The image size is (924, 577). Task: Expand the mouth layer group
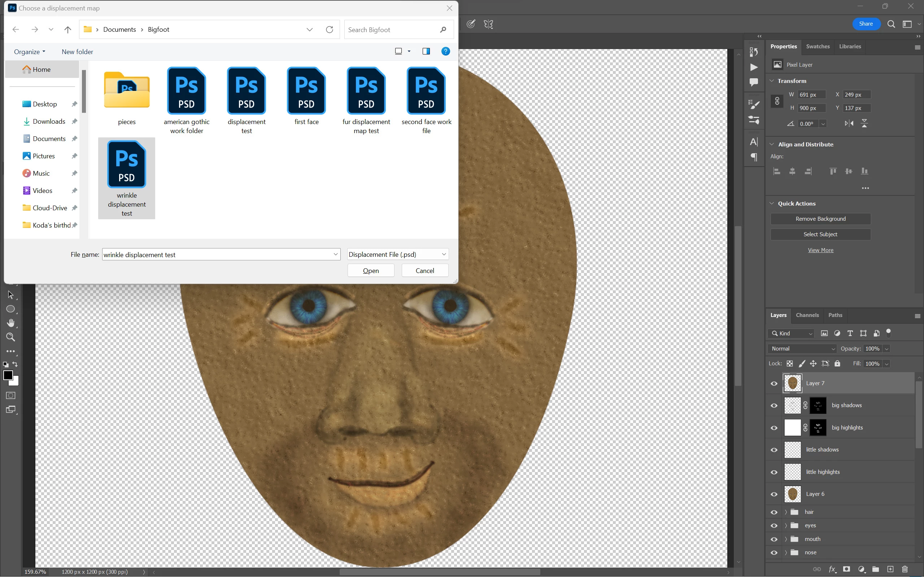pyautogui.click(x=786, y=539)
